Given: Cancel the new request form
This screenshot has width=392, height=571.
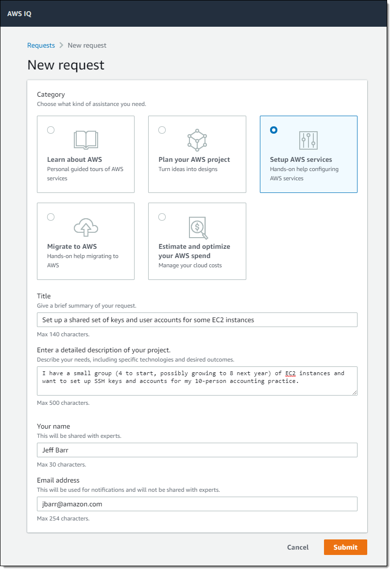Looking at the screenshot, I should point(298,547).
